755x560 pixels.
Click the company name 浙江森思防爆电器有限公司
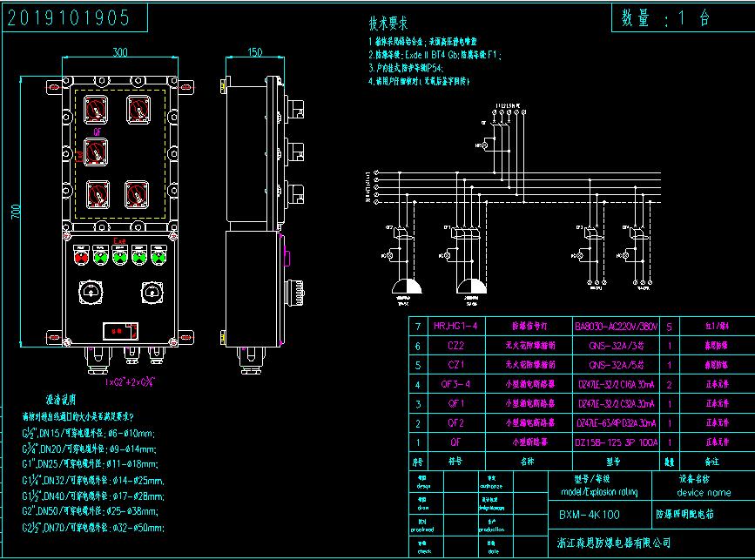pos(615,542)
